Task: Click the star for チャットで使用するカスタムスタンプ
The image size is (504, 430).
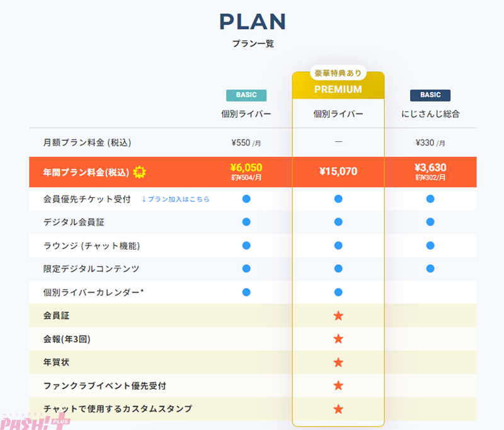Action: [338, 409]
